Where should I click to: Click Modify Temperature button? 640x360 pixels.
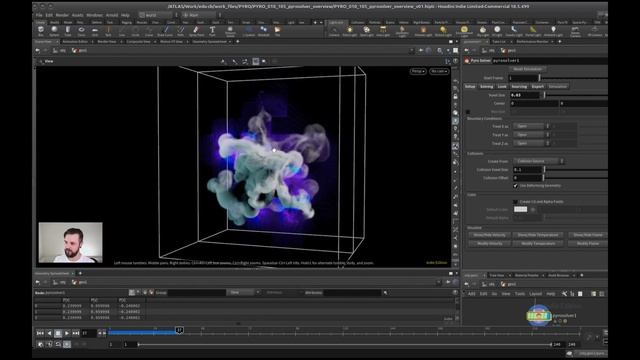[x=538, y=244]
